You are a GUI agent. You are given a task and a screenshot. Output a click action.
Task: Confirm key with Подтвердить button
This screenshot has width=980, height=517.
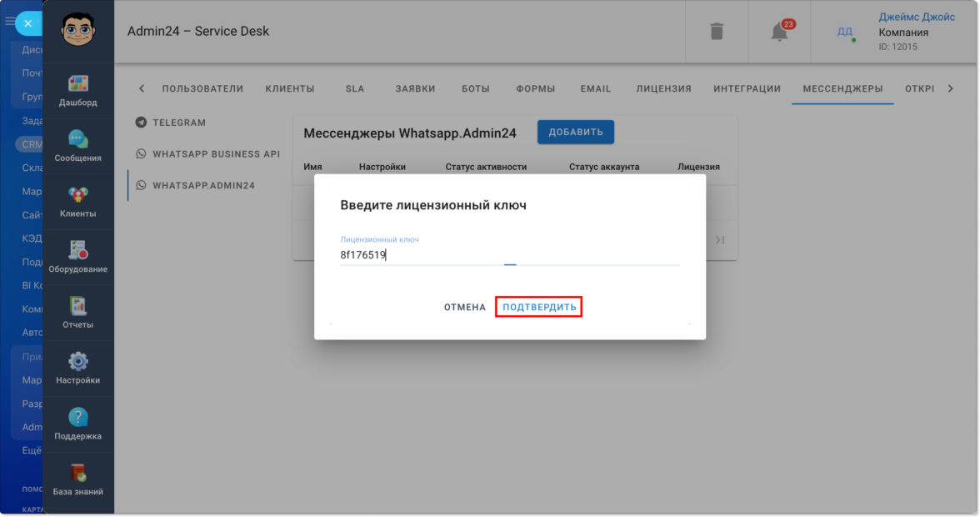click(x=538, y=307)
